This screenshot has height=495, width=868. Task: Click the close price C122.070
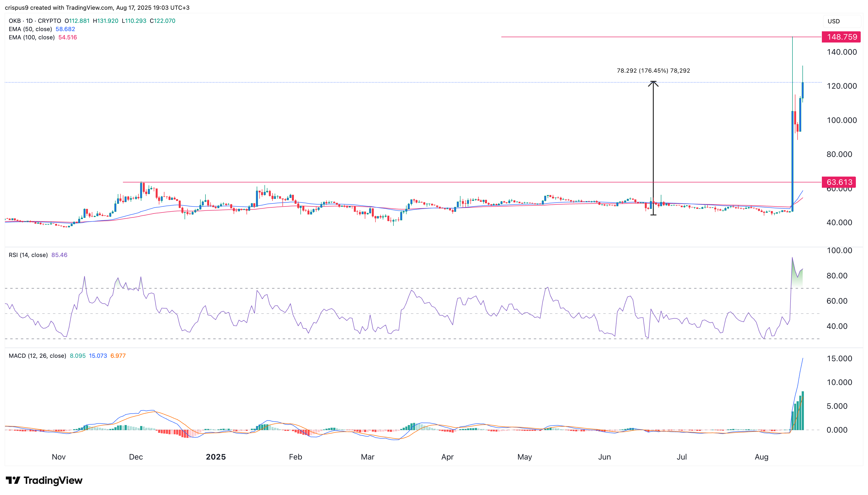click(162, 21)
